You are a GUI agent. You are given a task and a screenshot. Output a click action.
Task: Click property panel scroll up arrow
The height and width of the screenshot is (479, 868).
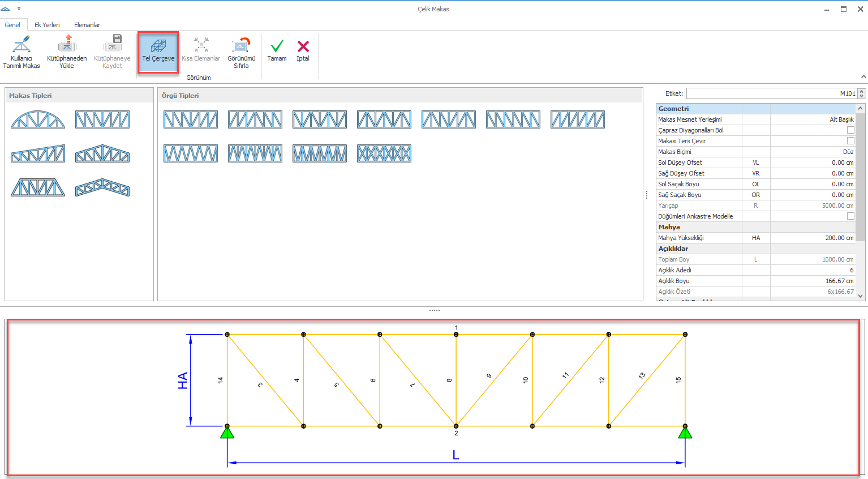click(x=861, y=108)
